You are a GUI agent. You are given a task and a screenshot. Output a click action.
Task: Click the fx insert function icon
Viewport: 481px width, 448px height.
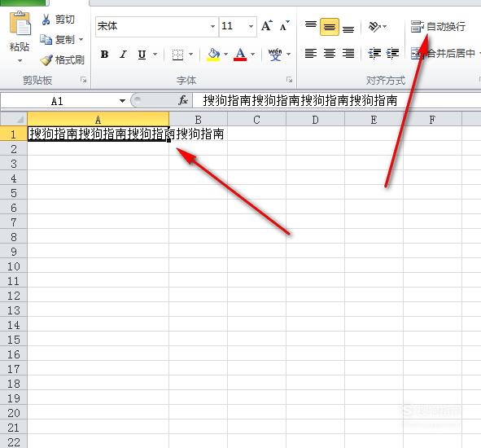click(x=183, y=100)
